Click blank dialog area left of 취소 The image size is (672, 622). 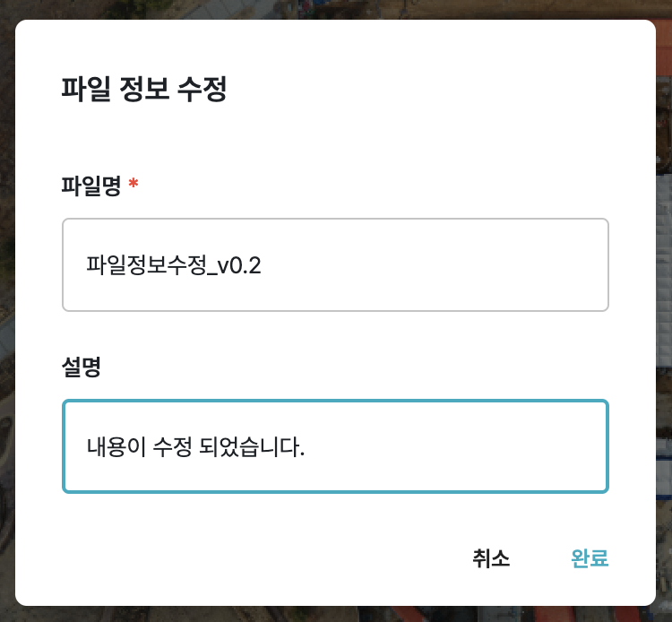coord(269,558)
